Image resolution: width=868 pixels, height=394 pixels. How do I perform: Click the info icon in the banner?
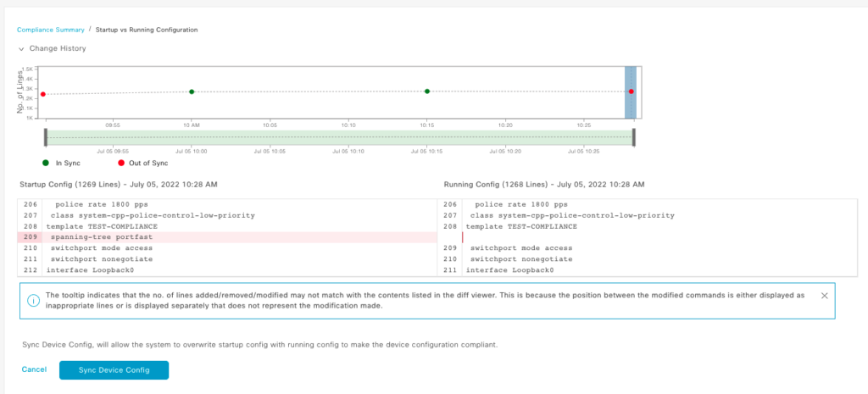(33, 301)
